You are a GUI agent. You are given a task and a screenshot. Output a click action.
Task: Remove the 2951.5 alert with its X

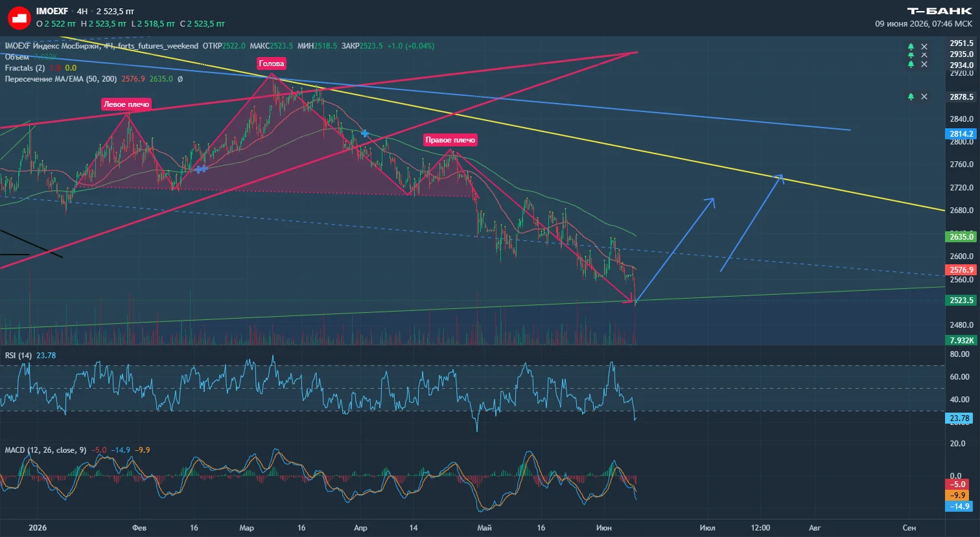[x=924, y=47]
